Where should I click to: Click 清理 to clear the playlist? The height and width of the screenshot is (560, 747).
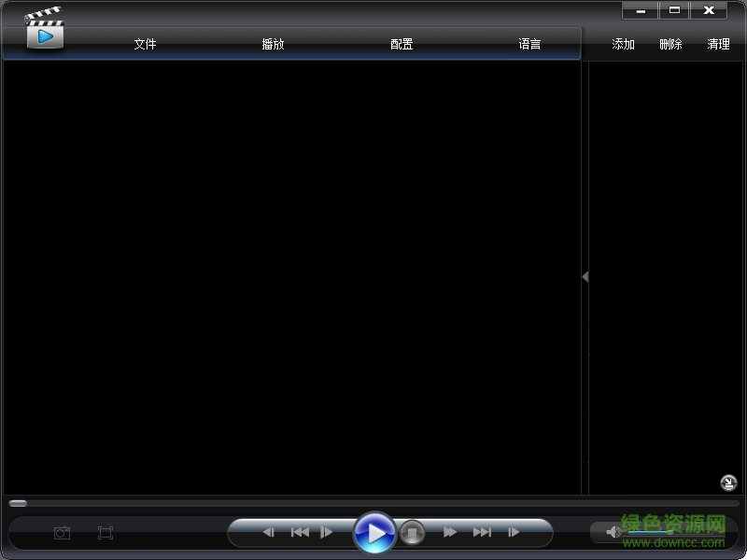(x=718, y=43)
